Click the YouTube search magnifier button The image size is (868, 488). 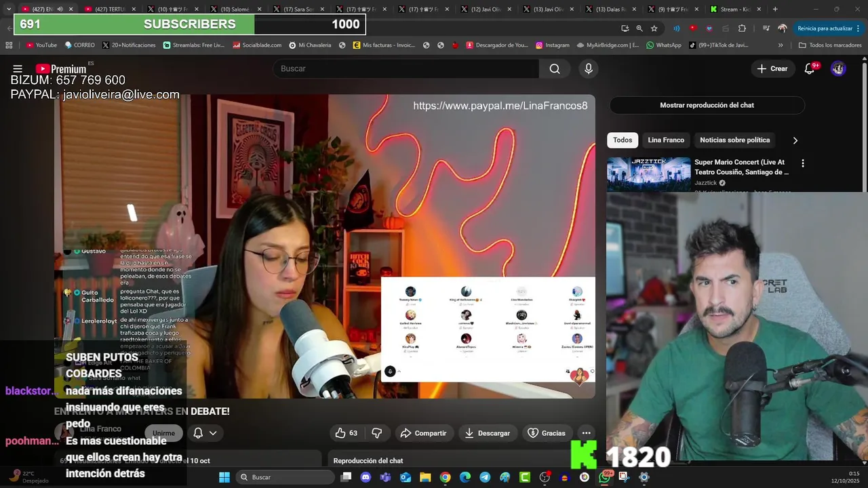[x=555, y=68]
